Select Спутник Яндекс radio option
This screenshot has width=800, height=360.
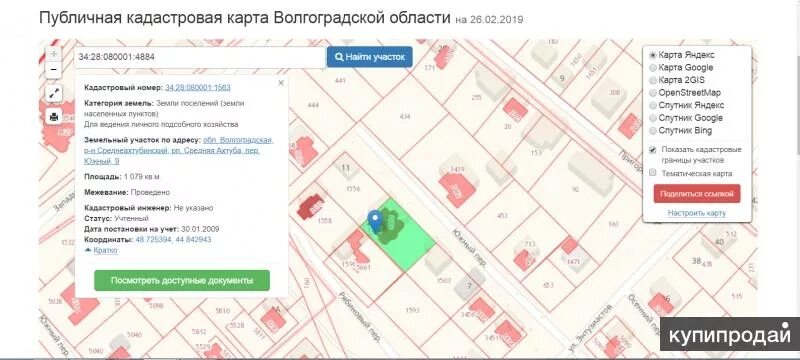pos(653,105)
